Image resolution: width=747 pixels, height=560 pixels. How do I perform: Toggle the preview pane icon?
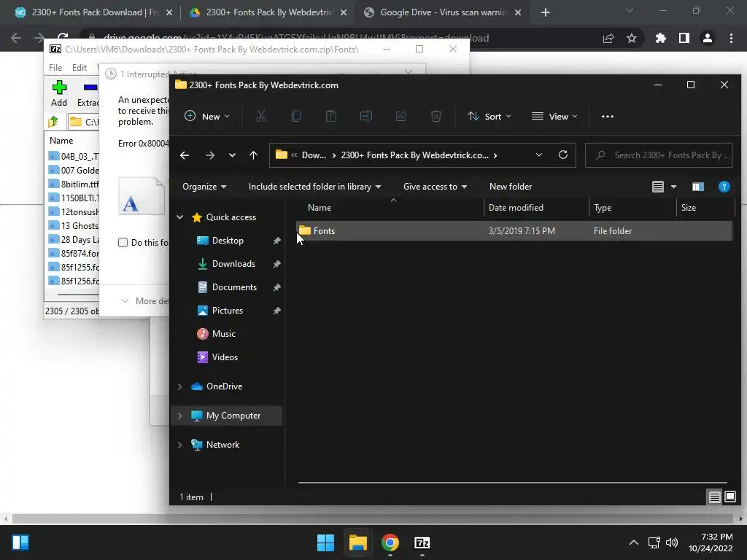(698, 187)
